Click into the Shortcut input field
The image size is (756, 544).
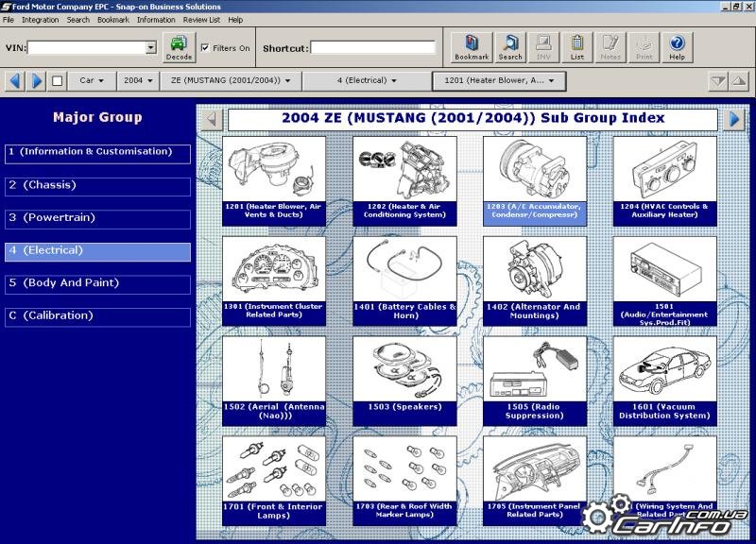[x=372, y=47]
